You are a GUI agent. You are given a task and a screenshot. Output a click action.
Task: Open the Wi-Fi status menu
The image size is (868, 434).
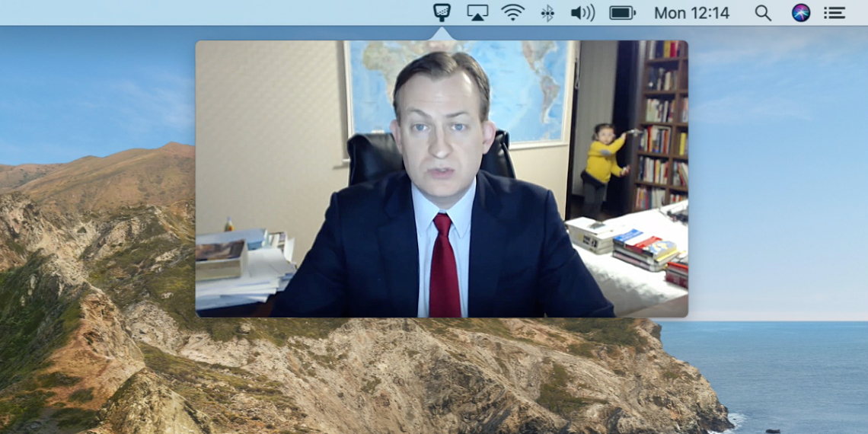pyautogui.click(x=512, y=13)
